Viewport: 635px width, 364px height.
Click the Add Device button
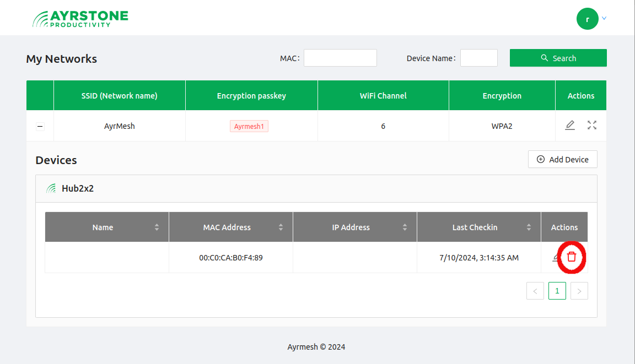pos(562,159)
